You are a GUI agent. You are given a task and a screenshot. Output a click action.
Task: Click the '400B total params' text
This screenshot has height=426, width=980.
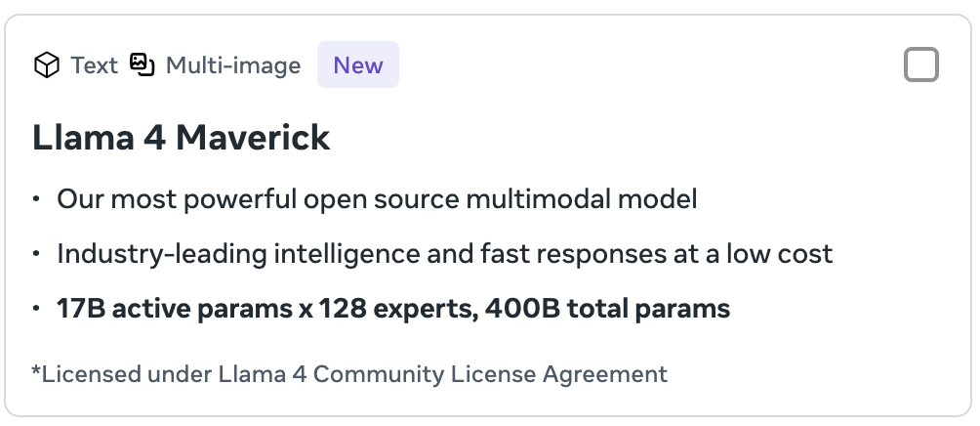point(607,309)
